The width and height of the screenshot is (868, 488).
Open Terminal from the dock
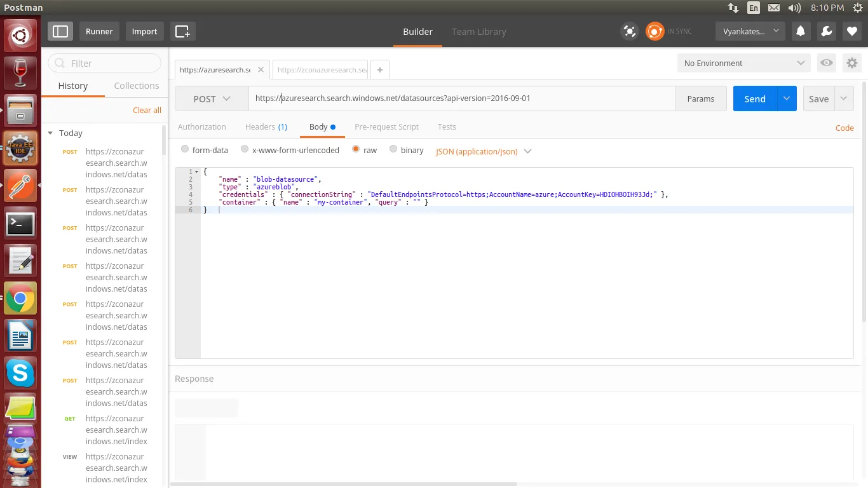(20, 223)
